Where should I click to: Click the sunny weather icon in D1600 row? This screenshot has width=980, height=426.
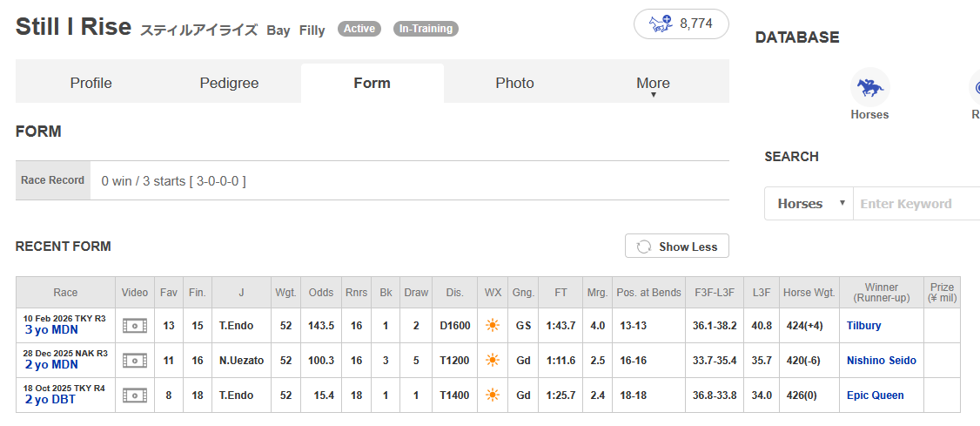point(493,325)
